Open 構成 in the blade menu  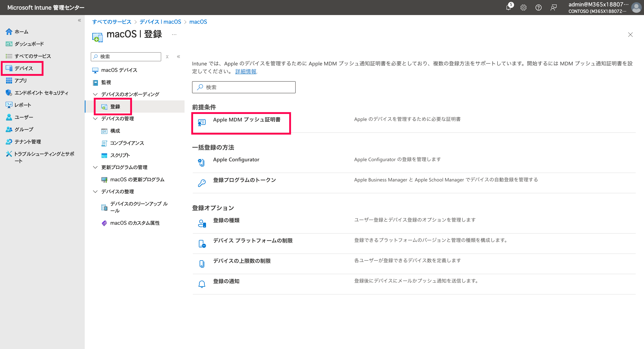pyautogui.click(x=115, y=131)
